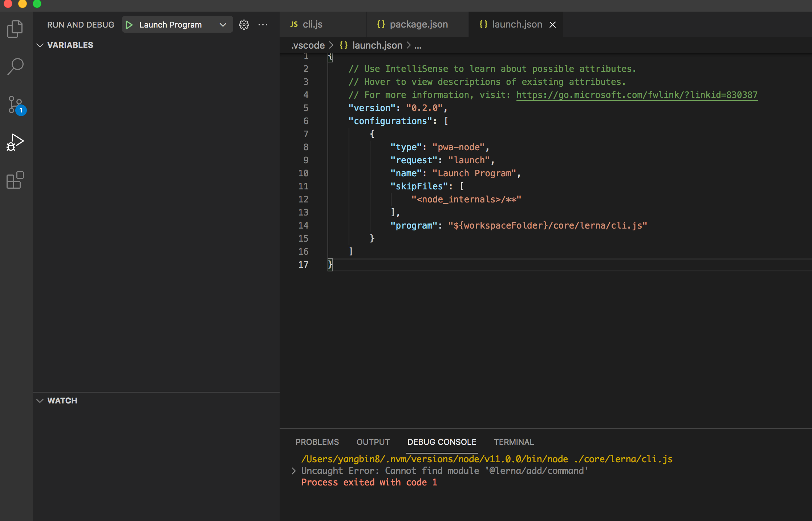812x521 pixels.
Task: Click line number 17 in the gutter
Action: point(303,264)
